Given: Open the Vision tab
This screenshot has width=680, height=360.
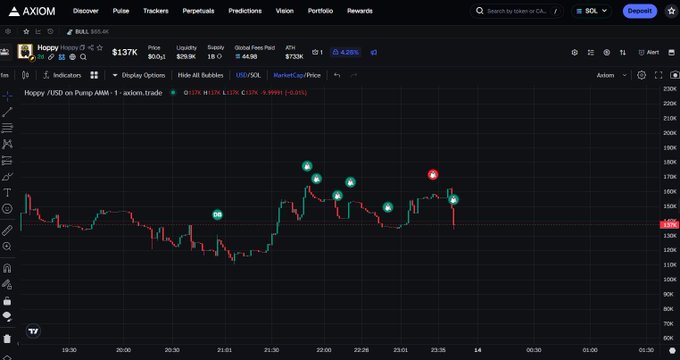Looking at the screenshot, I should pos(284,11).
